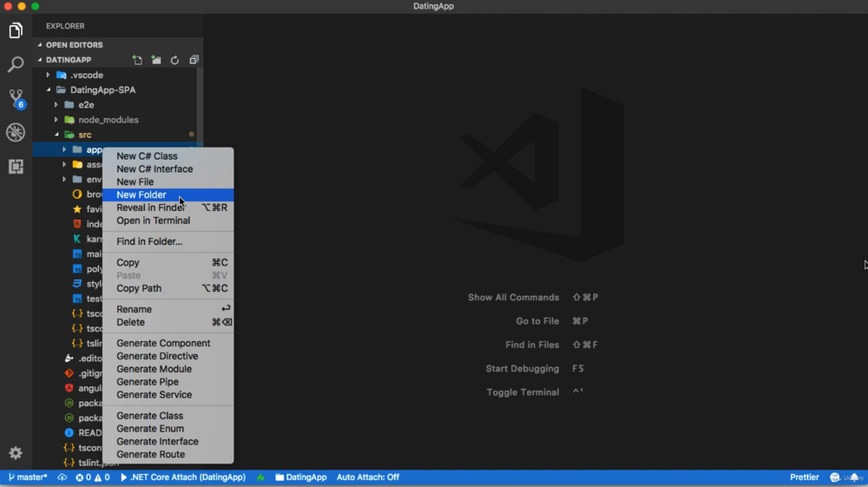Screen dimensions: 868x487
Task: Expand the .vscode folder
Action: [48, 75]
